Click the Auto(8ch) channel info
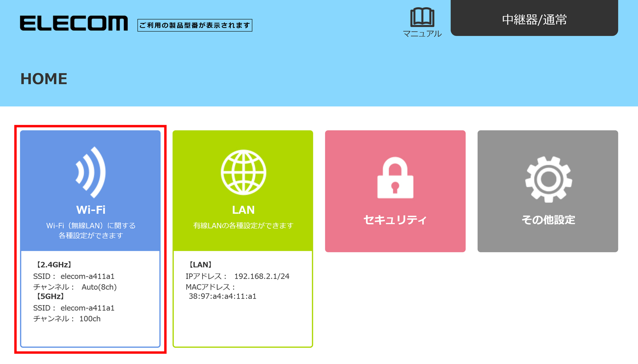Screen dimensions: 638x364 pos(99,287)
